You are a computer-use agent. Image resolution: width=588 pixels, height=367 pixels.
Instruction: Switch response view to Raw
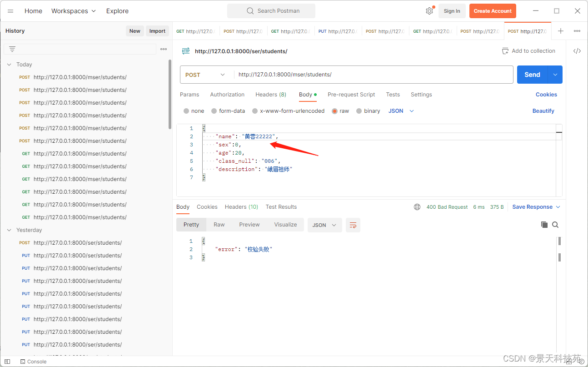click(219, 225)
